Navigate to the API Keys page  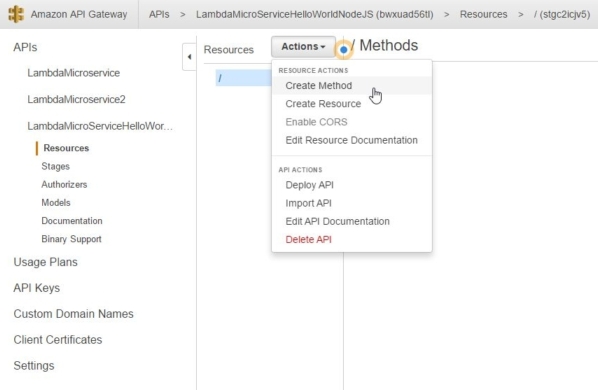(x=37, y=288)
